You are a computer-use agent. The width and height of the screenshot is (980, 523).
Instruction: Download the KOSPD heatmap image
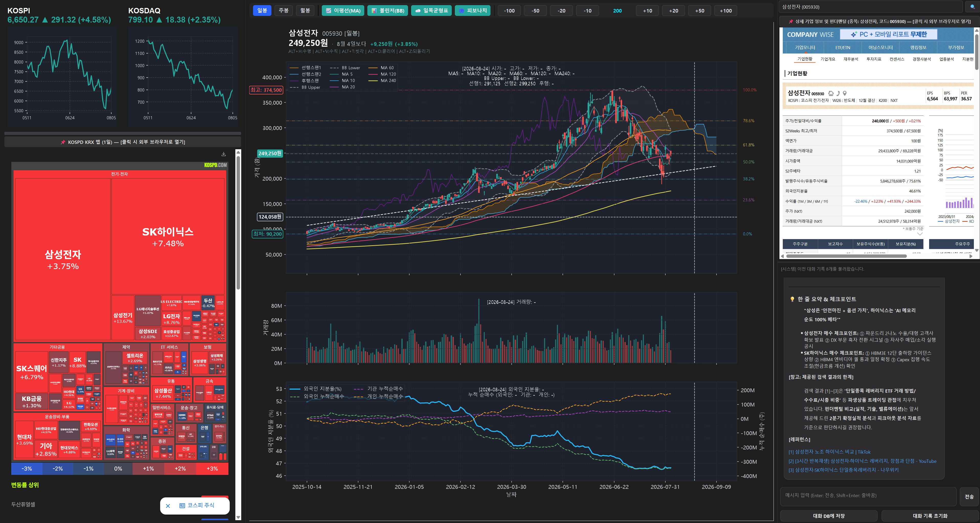point(224,154)
